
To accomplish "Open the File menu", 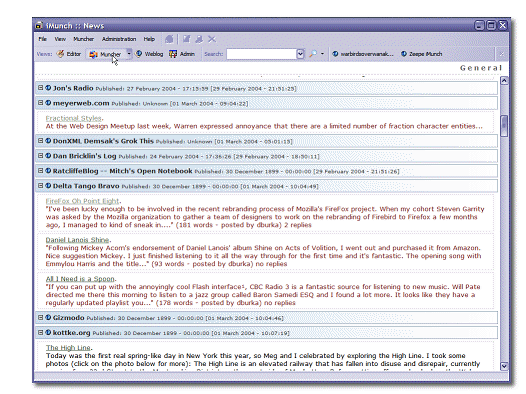I will (x=42, y=39).
